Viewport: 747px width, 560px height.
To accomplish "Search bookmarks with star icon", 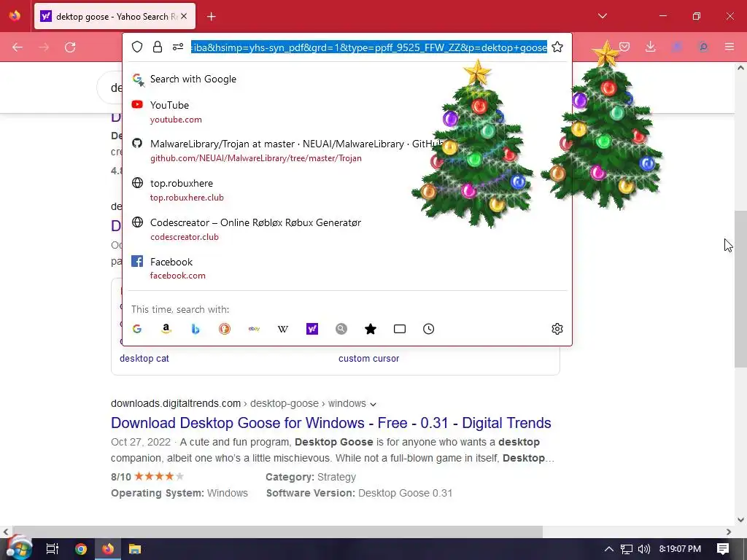I will (370, 329).
